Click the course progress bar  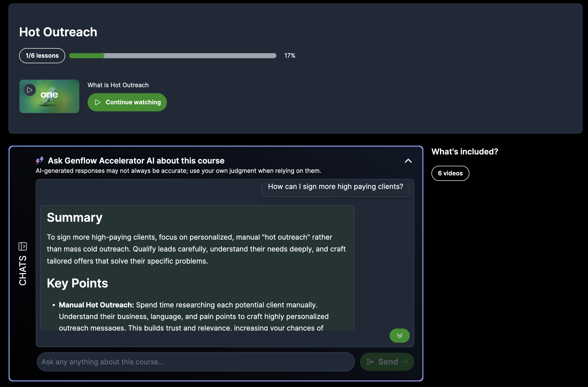[173, 56]
